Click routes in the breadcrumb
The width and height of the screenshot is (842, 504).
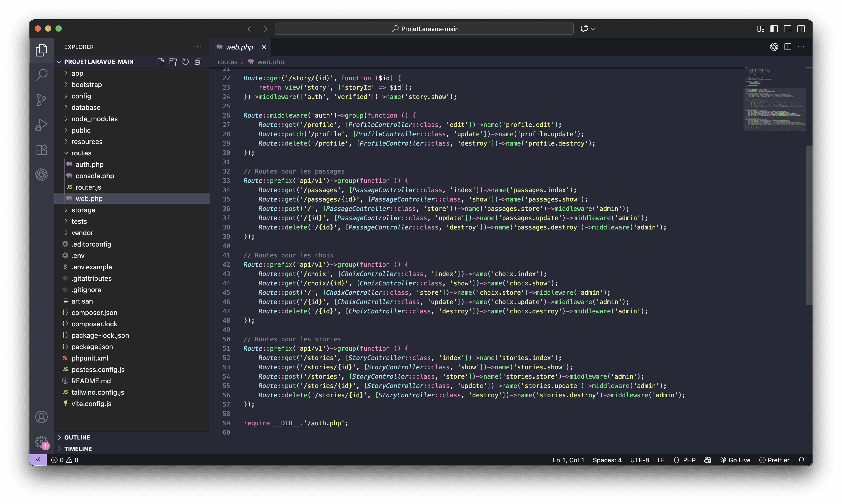pos(227,62)
